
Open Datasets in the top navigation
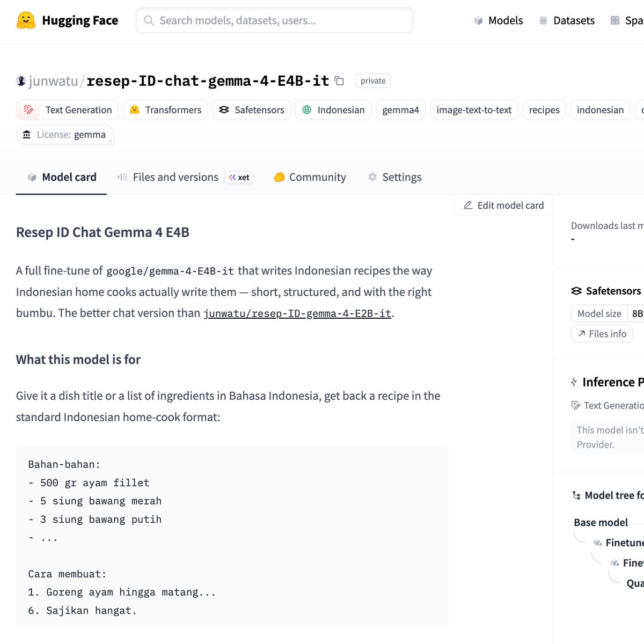(567, 20)
